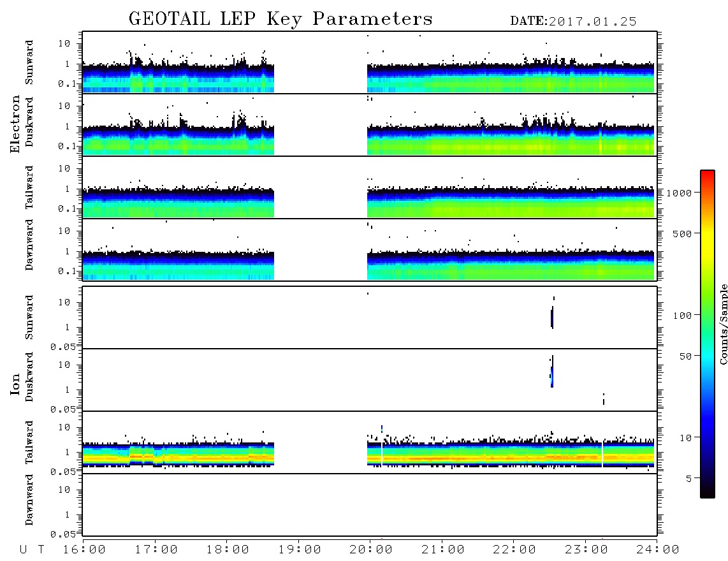Click the '50' colorbar tick value
The image size is (728, 561).
685,356
